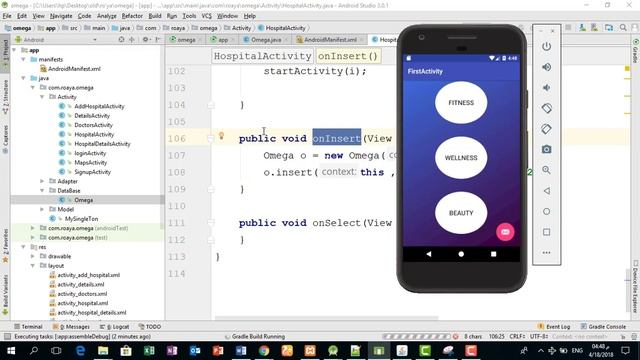Open the Windows Start menu
The height and width of the screenshot is (360, 640).
coord(11,351)
